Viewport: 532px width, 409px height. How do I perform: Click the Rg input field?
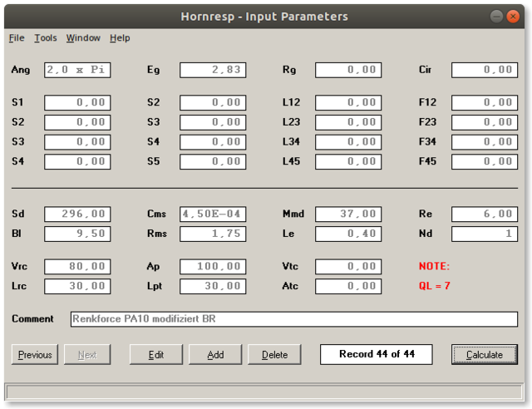(348, 70)
